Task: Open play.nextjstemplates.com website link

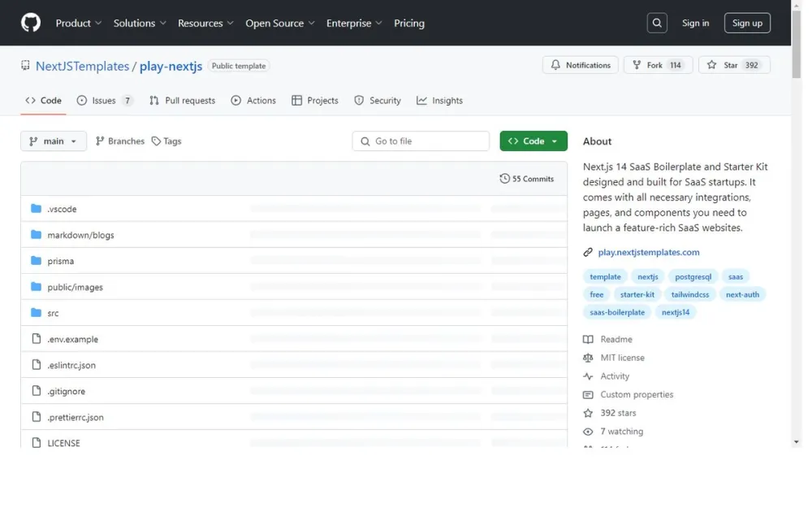Action: (648, 253)
